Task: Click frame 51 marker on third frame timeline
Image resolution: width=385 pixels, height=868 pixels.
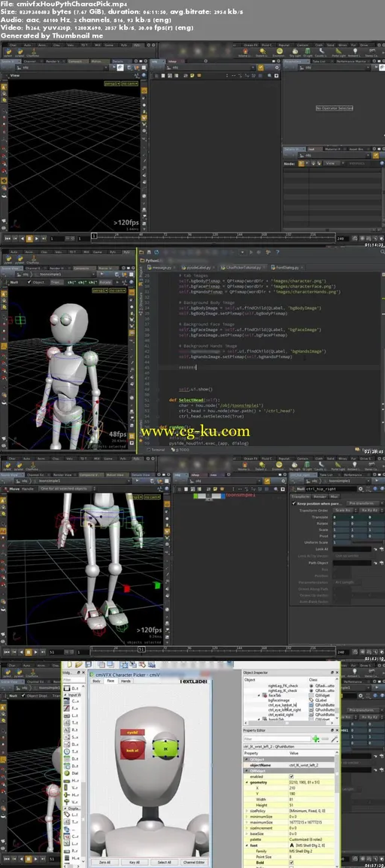Action: pos(141,649)
